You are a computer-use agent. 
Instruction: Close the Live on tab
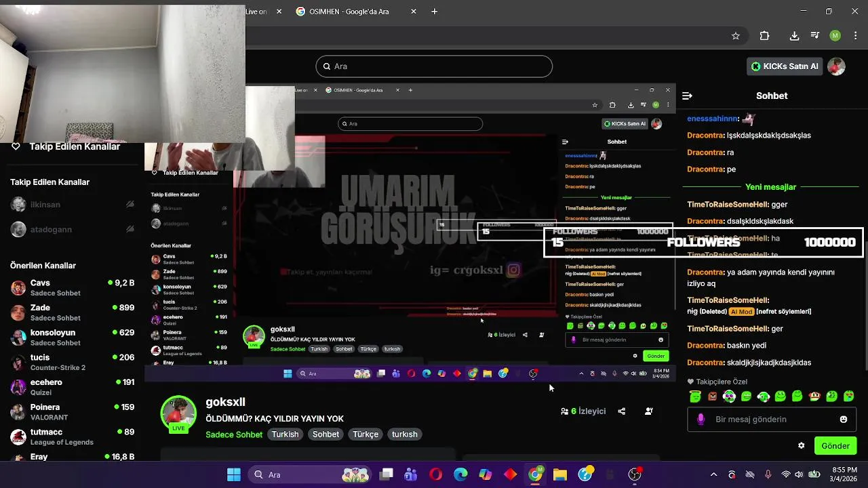coord(279,12)
